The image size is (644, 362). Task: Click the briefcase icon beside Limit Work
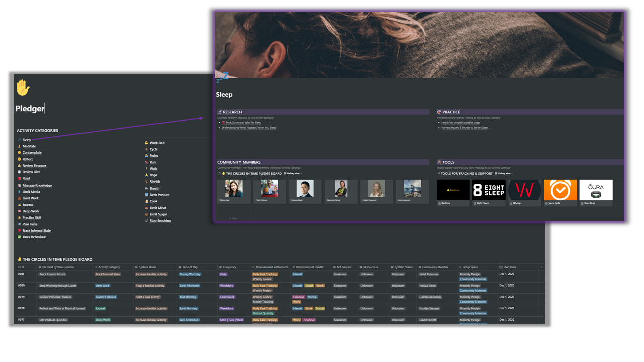pyautogui.click(x=19, y=198)
